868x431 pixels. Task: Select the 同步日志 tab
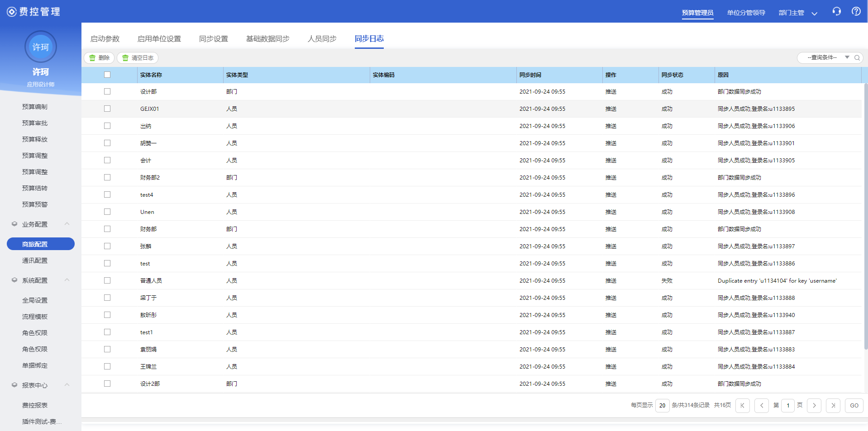369,39
